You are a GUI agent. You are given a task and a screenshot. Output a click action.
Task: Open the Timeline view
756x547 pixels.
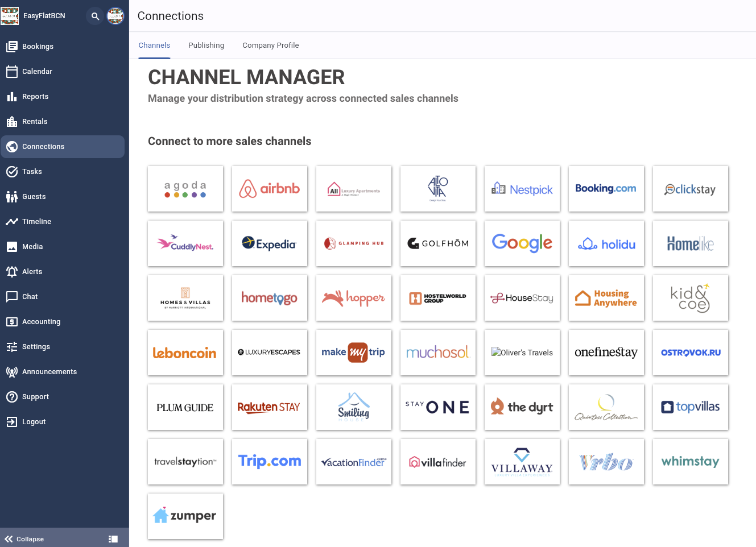click(x=63, y=222)
